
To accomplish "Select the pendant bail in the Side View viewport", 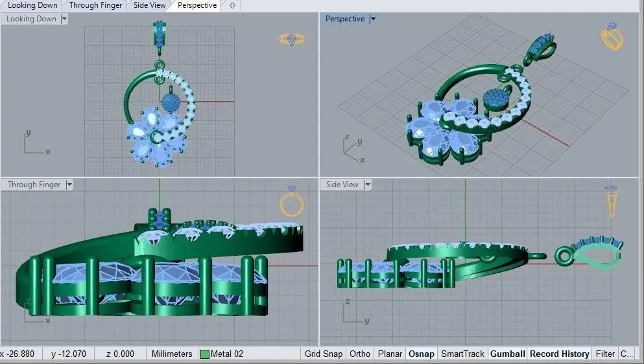I will (x=588, y=254).
